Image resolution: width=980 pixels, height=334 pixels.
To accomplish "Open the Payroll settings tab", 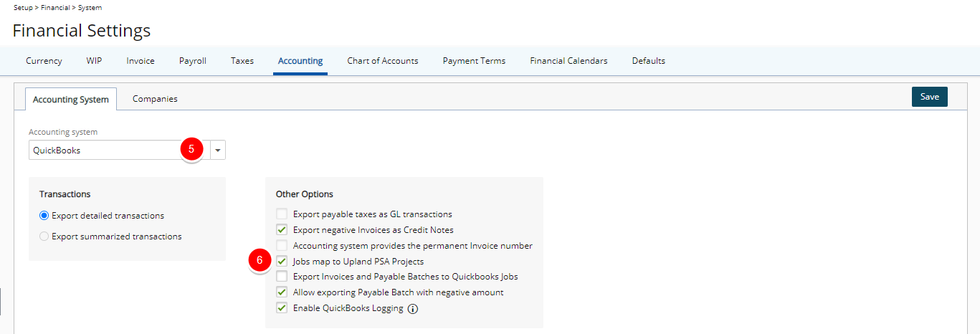I will (193, 61).
